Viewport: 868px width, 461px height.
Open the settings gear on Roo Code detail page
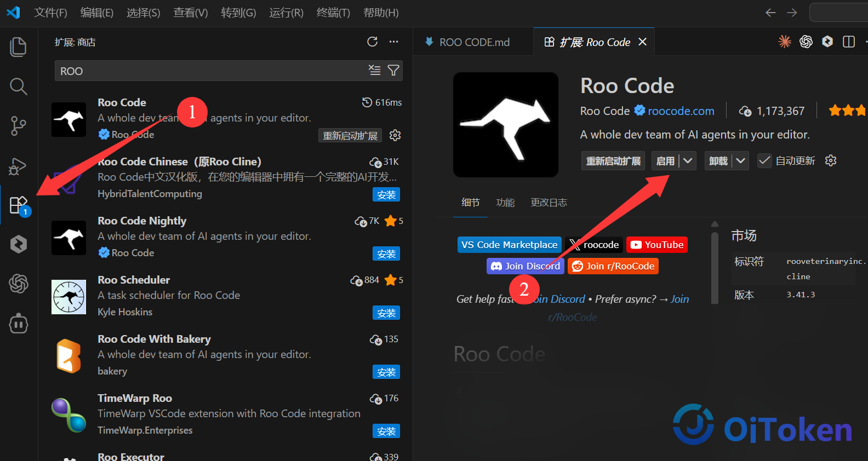tap(831, 160)
